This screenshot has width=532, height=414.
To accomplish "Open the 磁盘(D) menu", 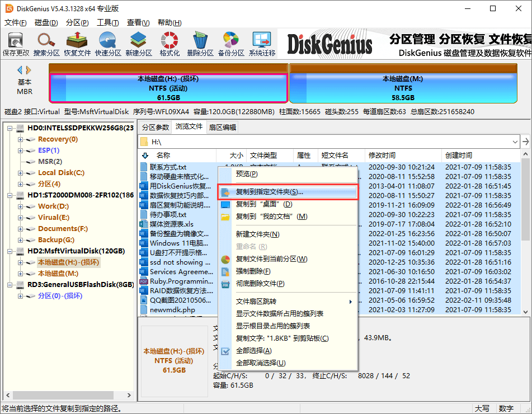I will point(46,23).
